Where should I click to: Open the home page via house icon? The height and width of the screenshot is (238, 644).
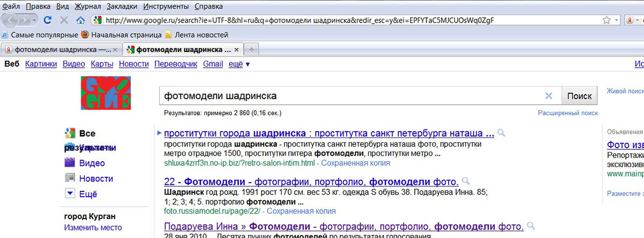coord(80,20)
